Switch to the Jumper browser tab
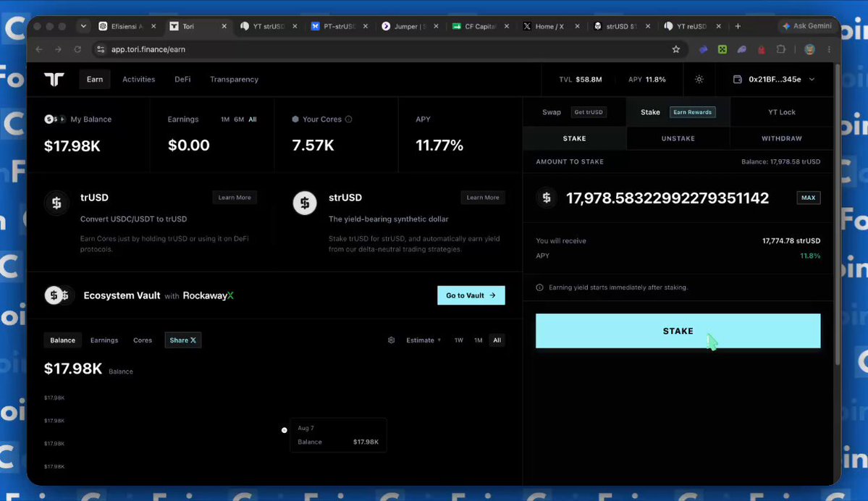The image size is (868, 501). (x=409, y=26)
